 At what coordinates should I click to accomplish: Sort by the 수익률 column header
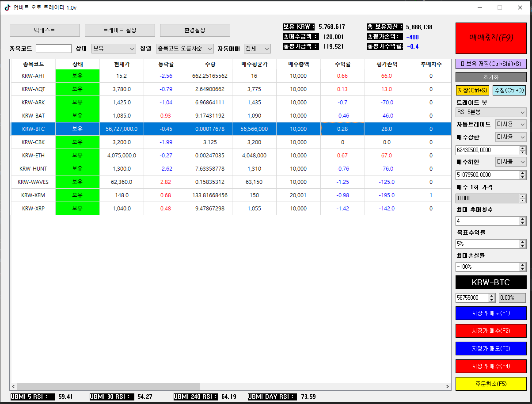[x=342, y=64]
